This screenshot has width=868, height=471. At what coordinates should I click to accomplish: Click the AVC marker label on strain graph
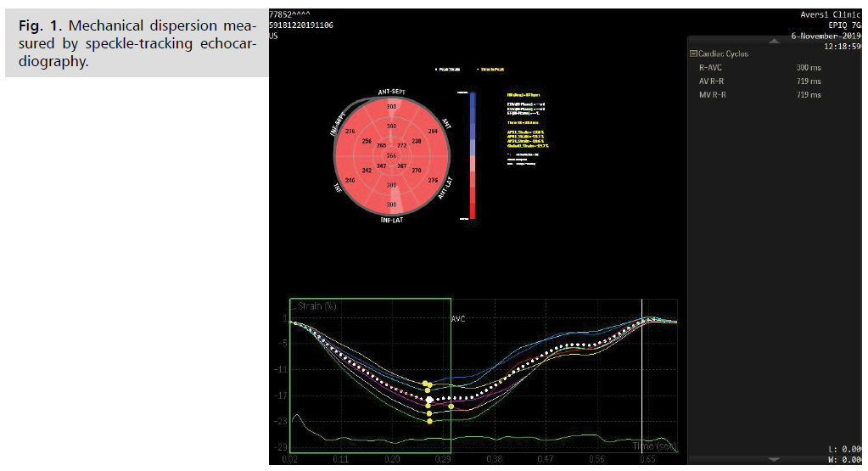[x=458, y=319]
